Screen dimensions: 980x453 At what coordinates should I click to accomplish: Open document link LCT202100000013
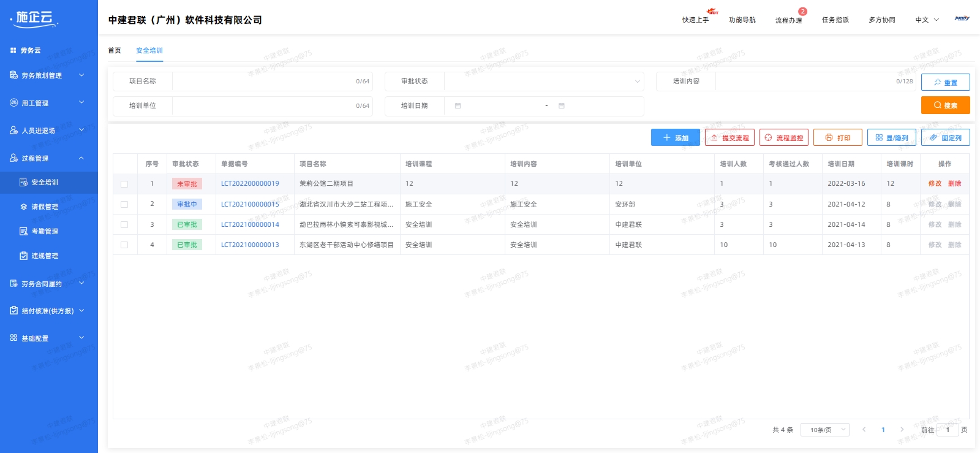point(250,245)
